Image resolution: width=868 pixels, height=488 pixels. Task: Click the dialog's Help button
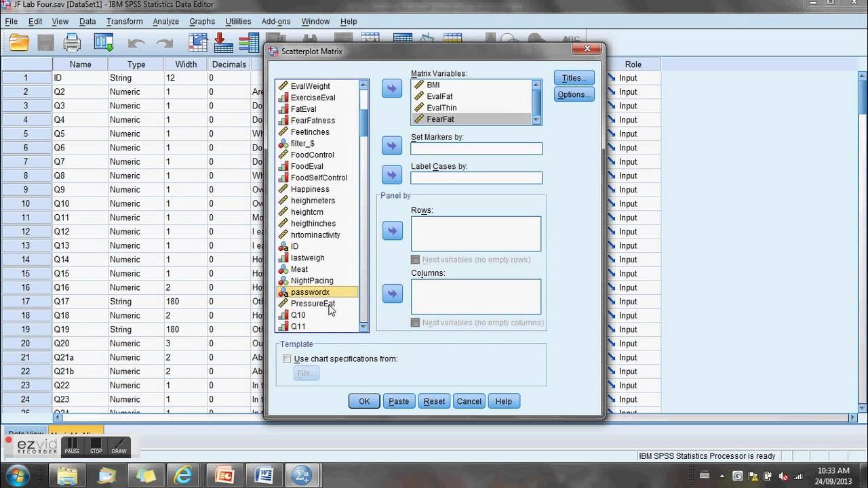click(504, 401)
